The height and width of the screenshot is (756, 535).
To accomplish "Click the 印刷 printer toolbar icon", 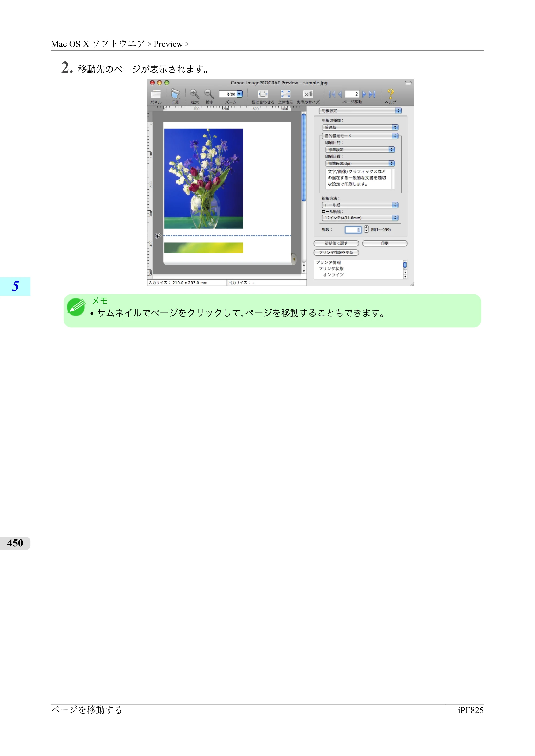I will coord(175,94).
